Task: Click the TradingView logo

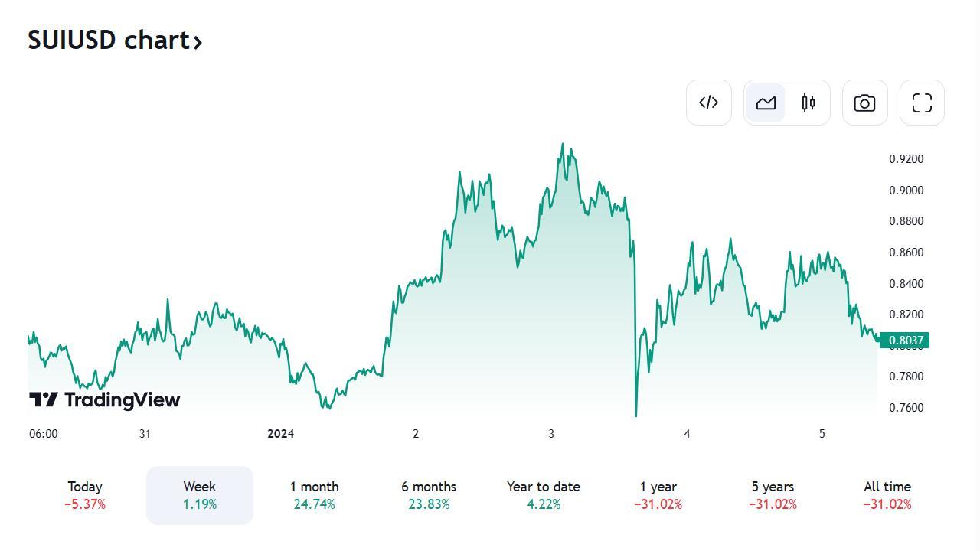Action: 105,399
